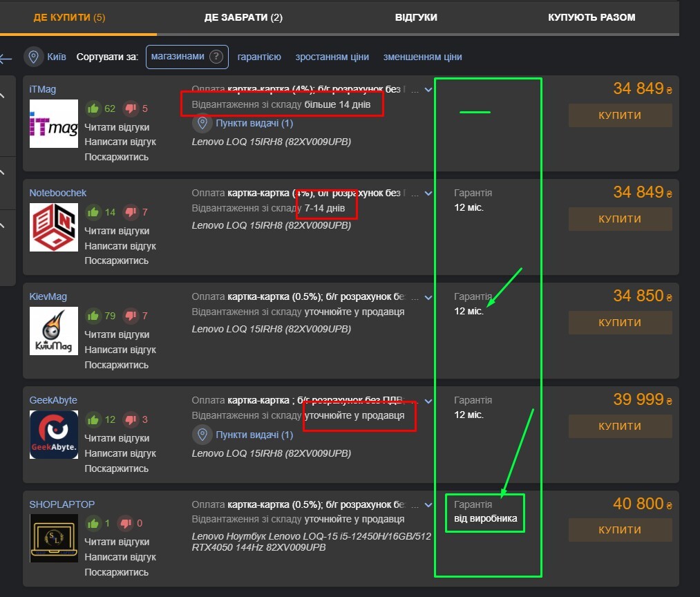Click the KievMag store logo
The image size is (700, 597).
(54, 331)
